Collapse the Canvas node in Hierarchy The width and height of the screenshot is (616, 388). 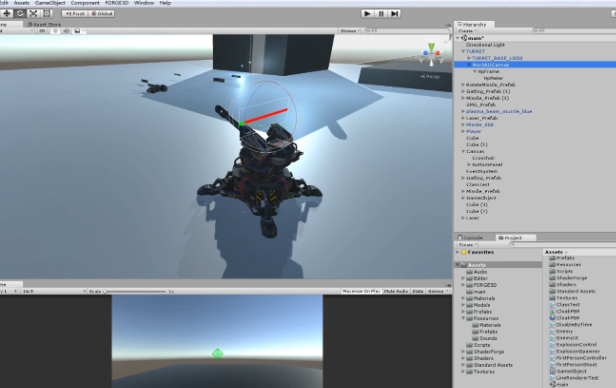pos(463,151)
